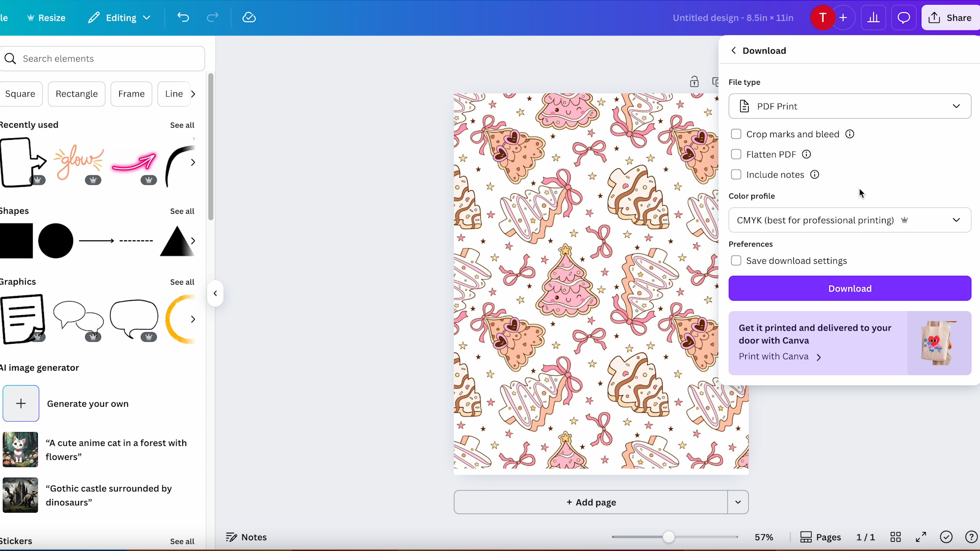Screen dimensions: 980x551
Task: Open the CMYK color profile dropdown
Action: 849,220
